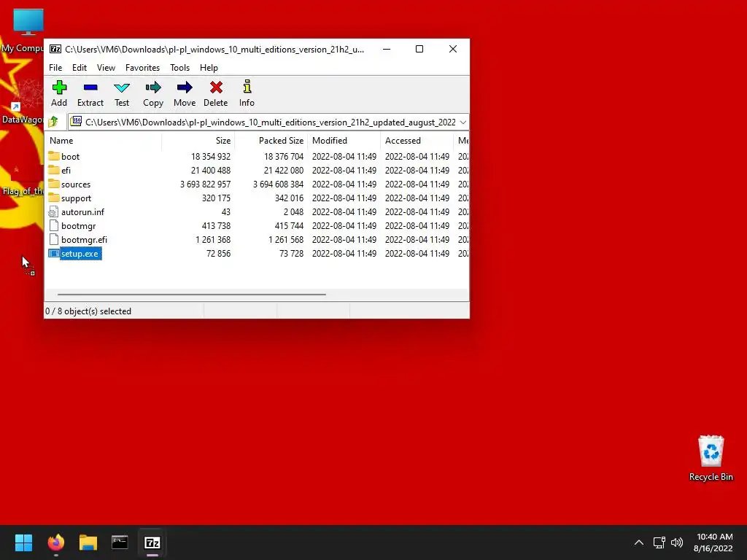Sort by the Packed Size column header
The image size is (747, 560).
(271, 141)
